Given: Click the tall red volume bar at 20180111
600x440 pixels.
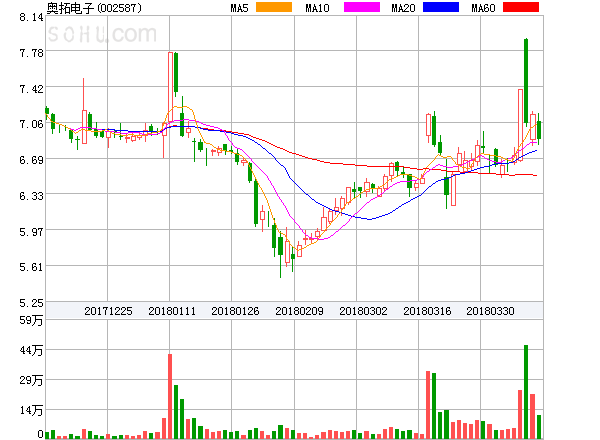Looking at the screenshot, I should click(x=170, y=396).
